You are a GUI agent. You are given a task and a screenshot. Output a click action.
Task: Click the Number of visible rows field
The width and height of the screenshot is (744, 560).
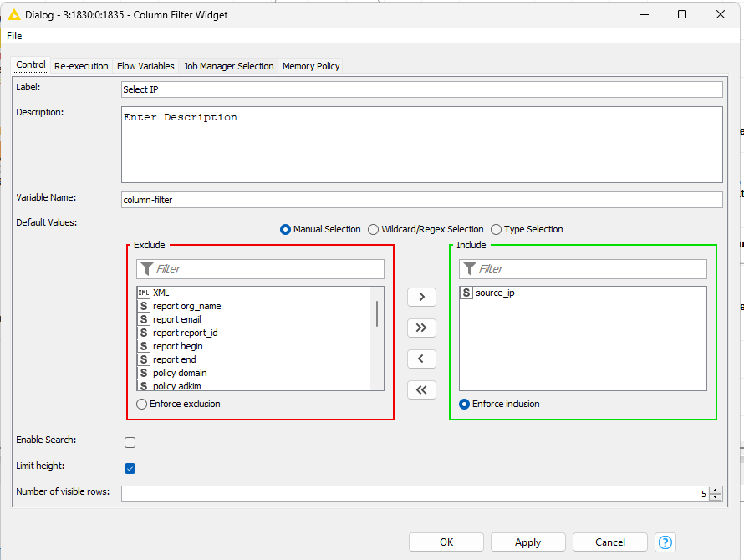coord(415,494)
